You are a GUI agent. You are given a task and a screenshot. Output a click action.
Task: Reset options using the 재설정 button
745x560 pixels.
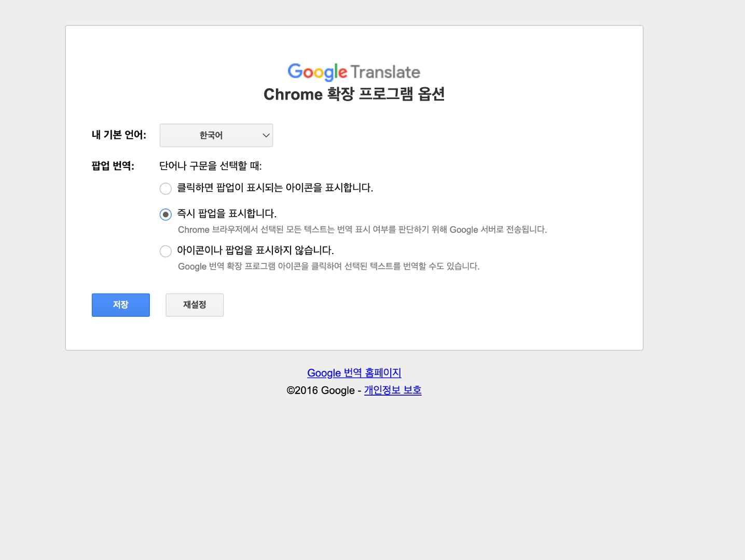195,305
